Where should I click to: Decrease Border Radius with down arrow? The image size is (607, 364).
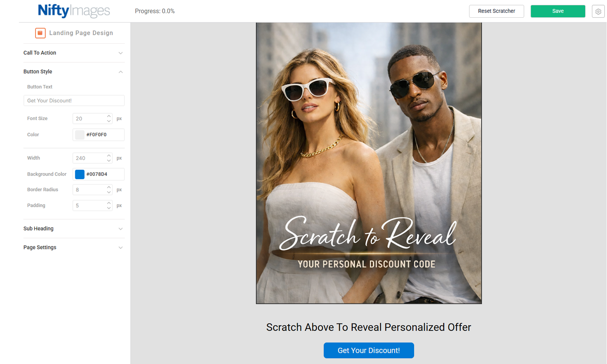109,192
